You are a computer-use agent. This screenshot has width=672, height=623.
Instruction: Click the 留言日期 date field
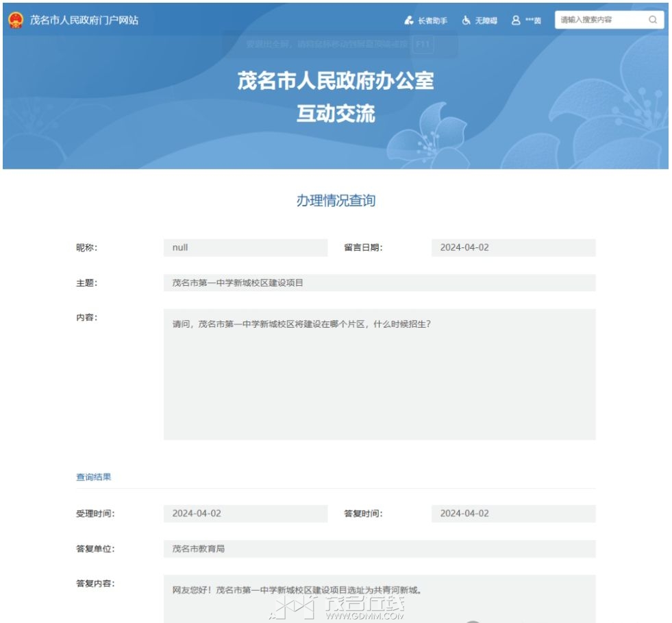tap(513, 247)
